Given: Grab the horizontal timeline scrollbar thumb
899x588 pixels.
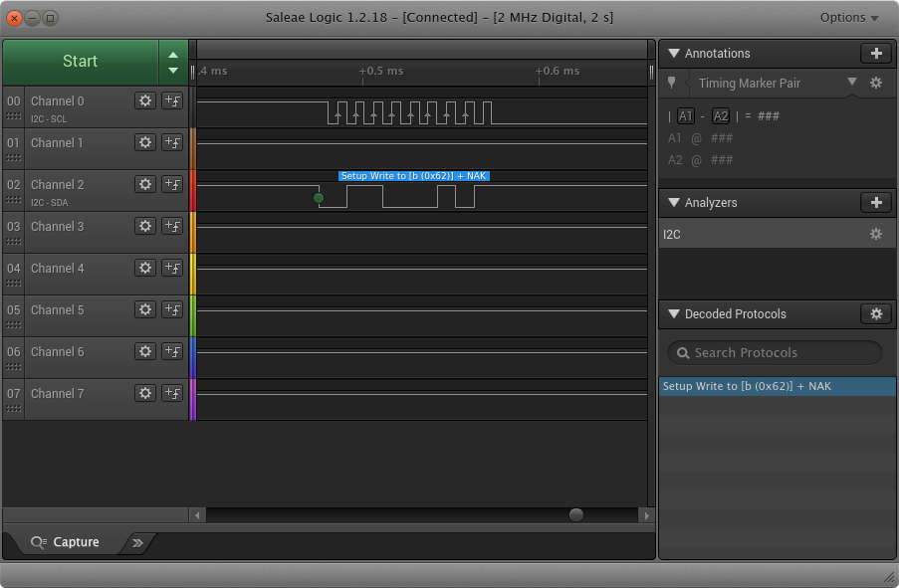Looking at the screenshot, I should pos(576,514).
